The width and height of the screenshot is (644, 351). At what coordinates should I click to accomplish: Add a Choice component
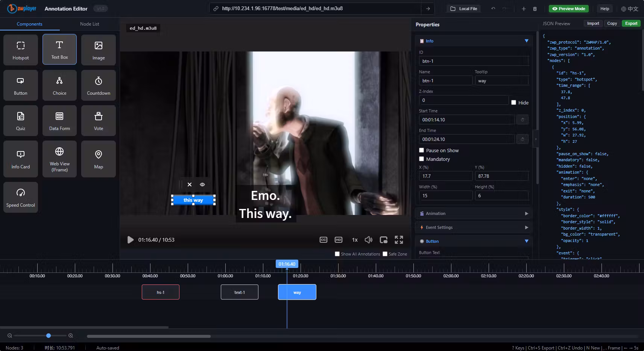pyautogui.click(x=59, y=85)
